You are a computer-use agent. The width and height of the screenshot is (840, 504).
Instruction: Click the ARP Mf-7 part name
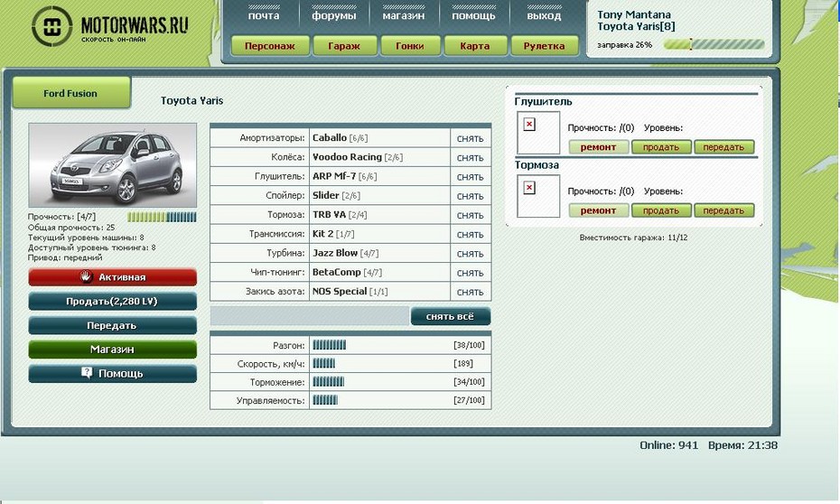[x=334, y=176]
